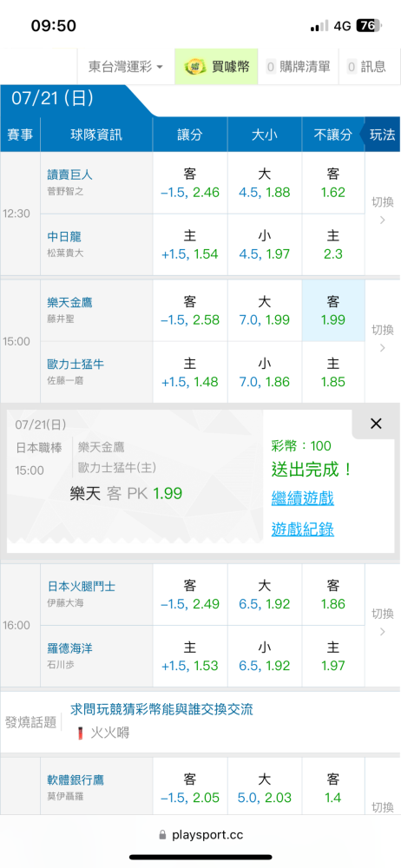Expand the 東台灣運彩 dropdown
This screenshot has height=868, width=401.
tap(126, 67)
